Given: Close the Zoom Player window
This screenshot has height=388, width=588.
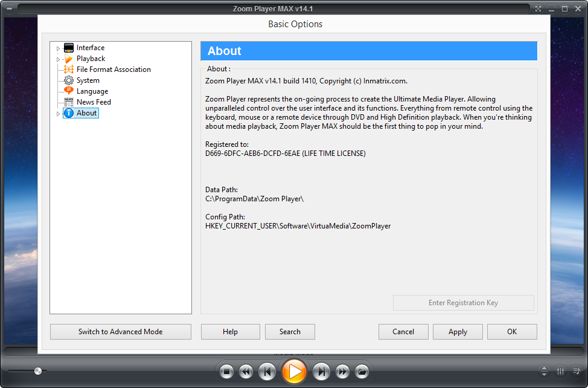Looking at the screenshot, I should click(578, 8).
